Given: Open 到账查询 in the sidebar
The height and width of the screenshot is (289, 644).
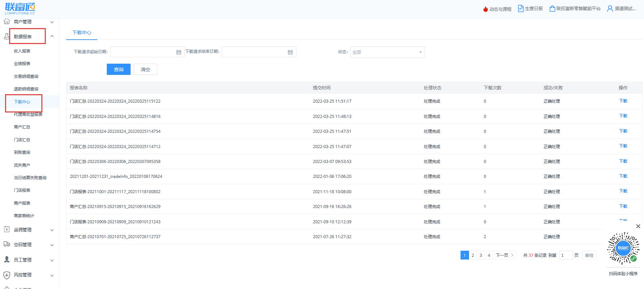Looking at the screenshot, I should 22,152.
